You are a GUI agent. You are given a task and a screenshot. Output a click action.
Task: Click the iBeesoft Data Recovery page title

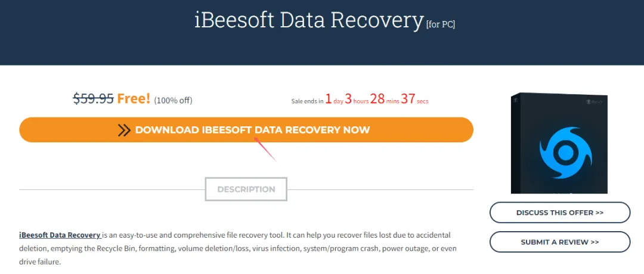coord(308,20)
